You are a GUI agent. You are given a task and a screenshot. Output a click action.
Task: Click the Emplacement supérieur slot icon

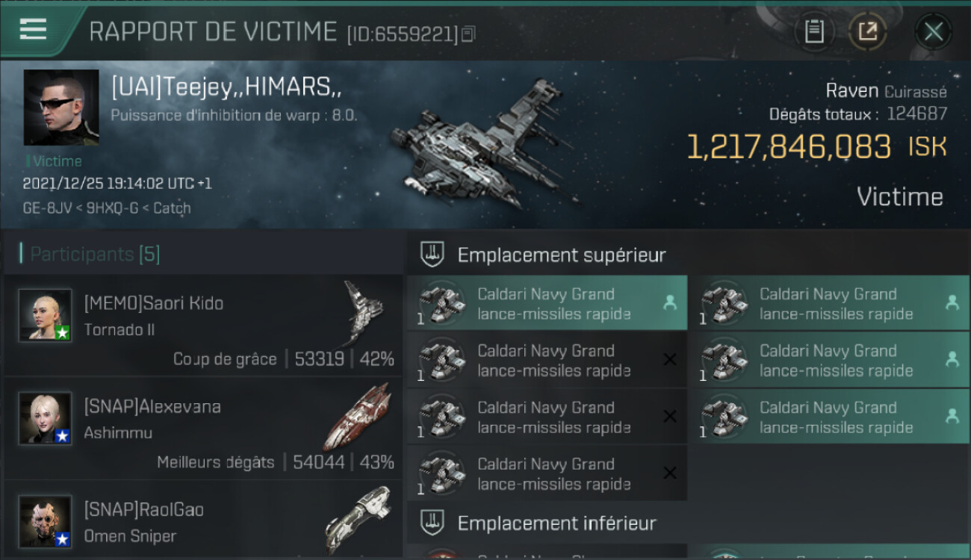tap(432, 255)
